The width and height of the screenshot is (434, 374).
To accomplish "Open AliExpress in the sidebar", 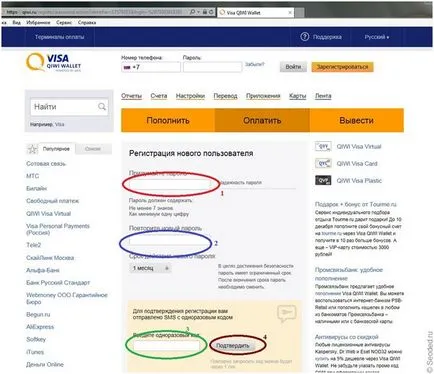I will 40,327.
